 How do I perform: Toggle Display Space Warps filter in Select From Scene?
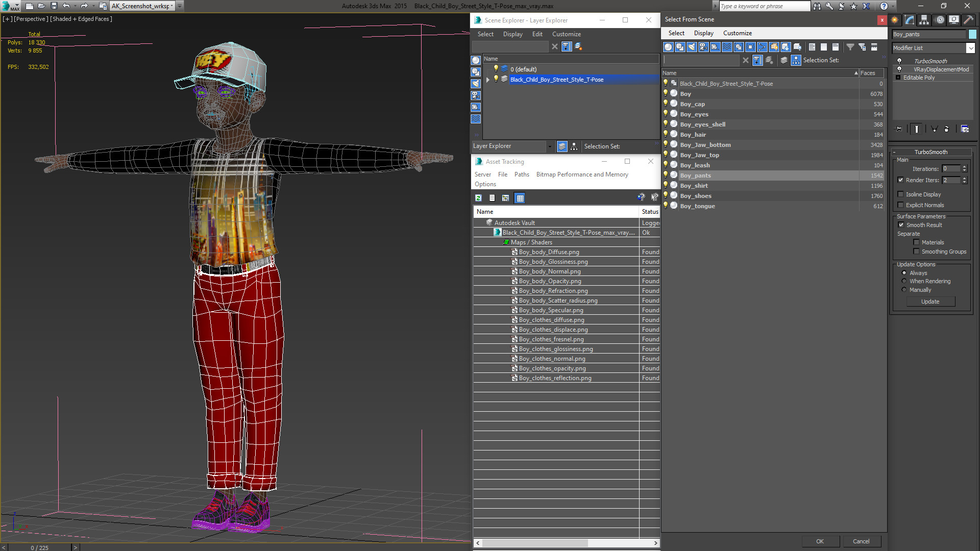(727, 47)
